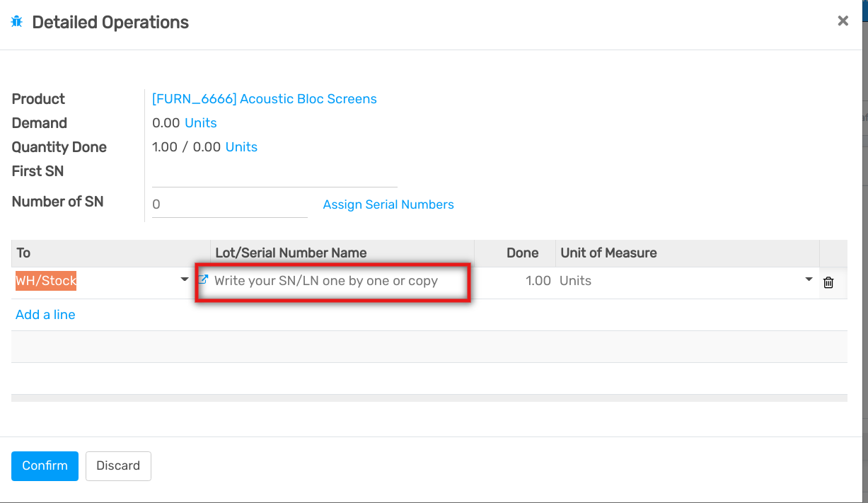Screen dimensions: 868x503
Task: Click the To column header
Action: click(23, 253)
